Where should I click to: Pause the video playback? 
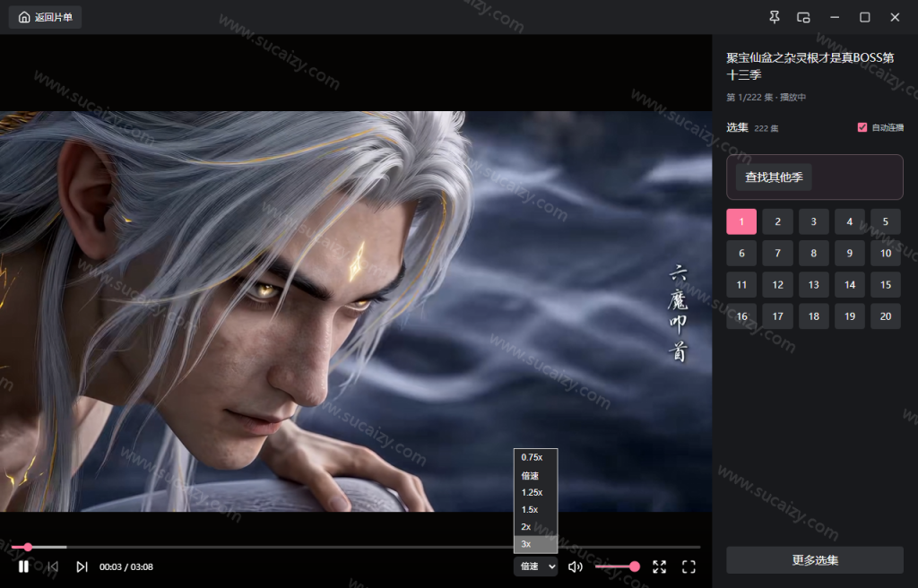pyautogui.click(x=23, y=566)
